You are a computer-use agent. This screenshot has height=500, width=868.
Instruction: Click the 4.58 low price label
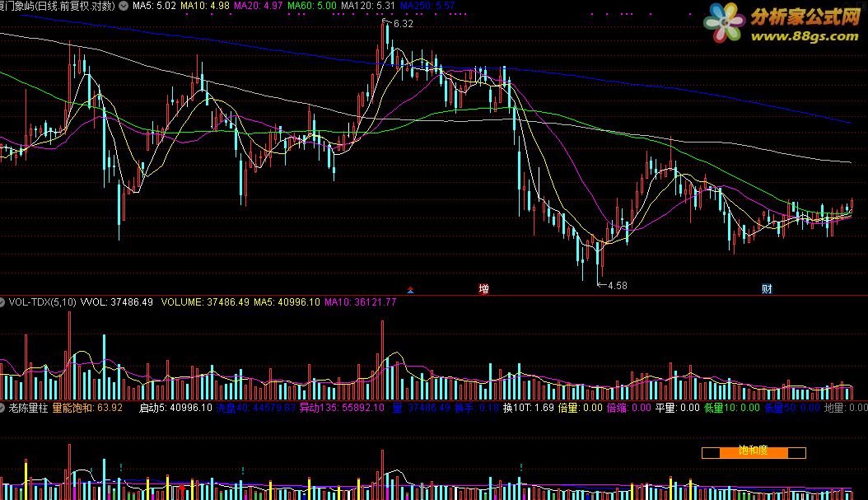(x=617, y=286)
